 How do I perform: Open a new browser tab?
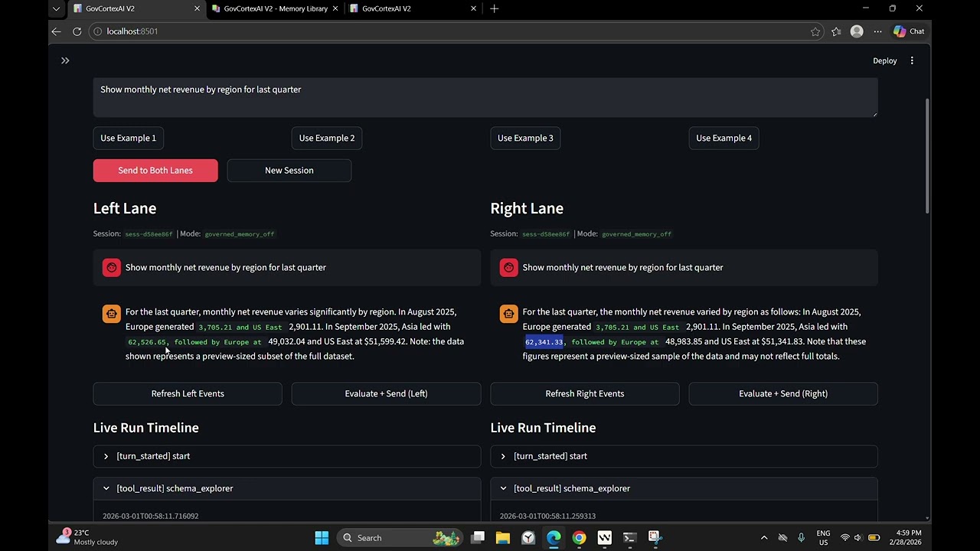(495, 8)
